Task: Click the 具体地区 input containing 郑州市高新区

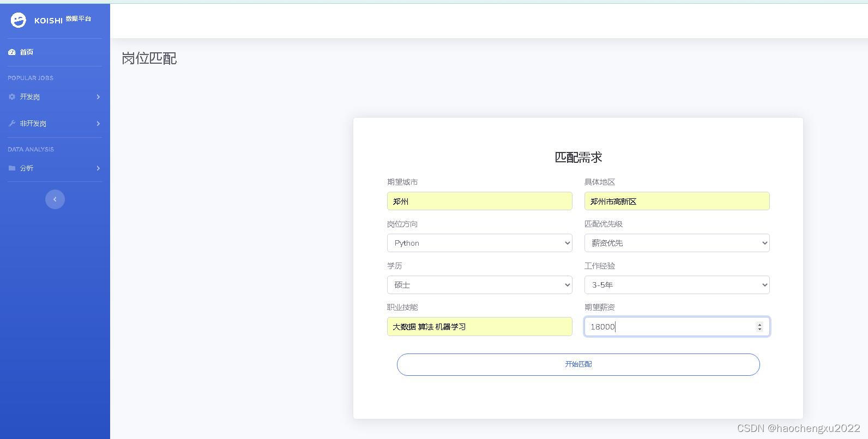Action: 677,201
